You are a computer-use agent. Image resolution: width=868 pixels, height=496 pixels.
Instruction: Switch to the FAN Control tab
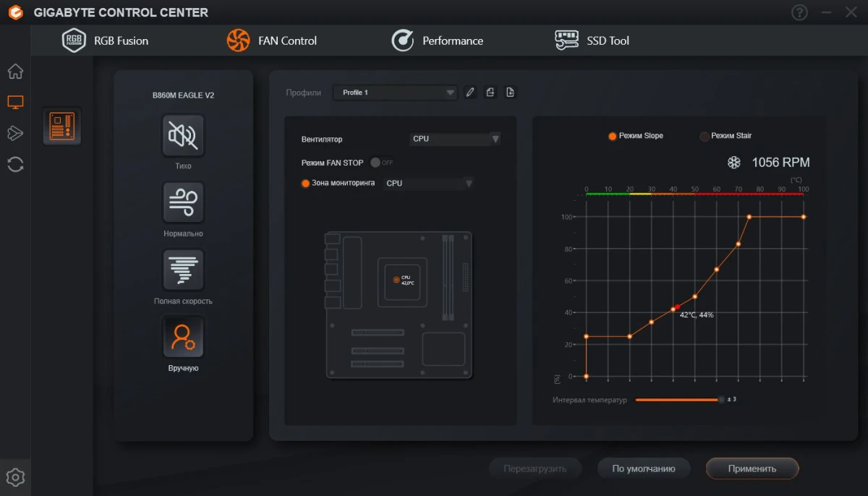pos(272,40)
